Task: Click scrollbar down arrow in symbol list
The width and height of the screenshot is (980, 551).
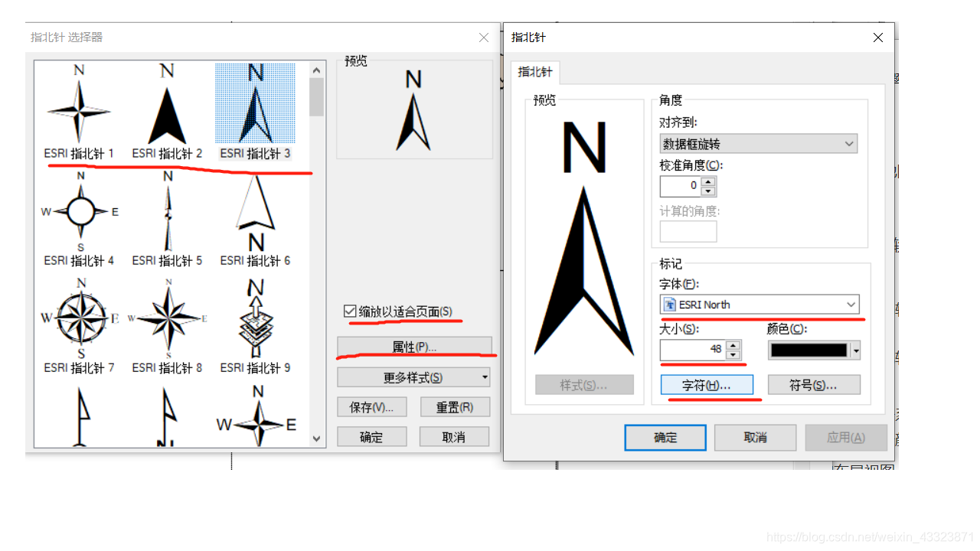Action: pos(317,439)
